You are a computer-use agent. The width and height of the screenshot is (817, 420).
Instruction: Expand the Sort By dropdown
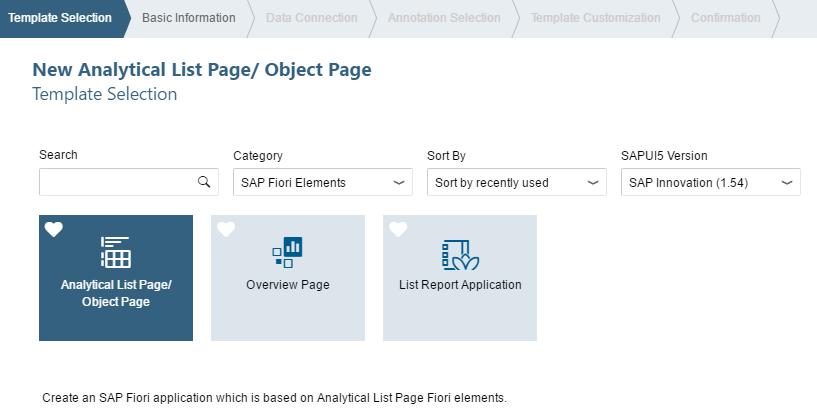click(517, 182)
